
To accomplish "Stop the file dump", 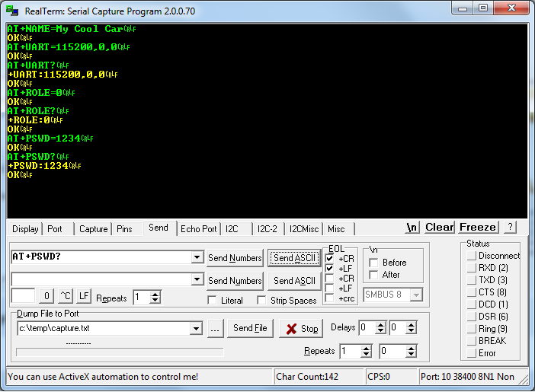I will coord(301,329).
